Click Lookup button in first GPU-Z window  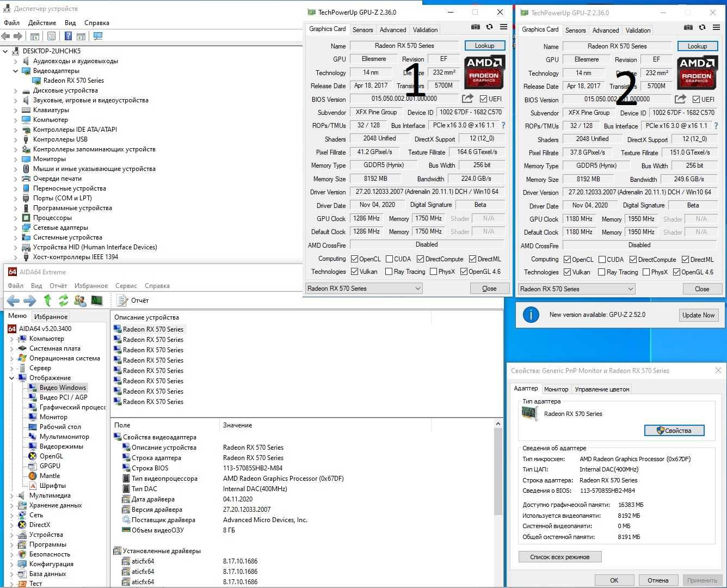click(484, 46)
